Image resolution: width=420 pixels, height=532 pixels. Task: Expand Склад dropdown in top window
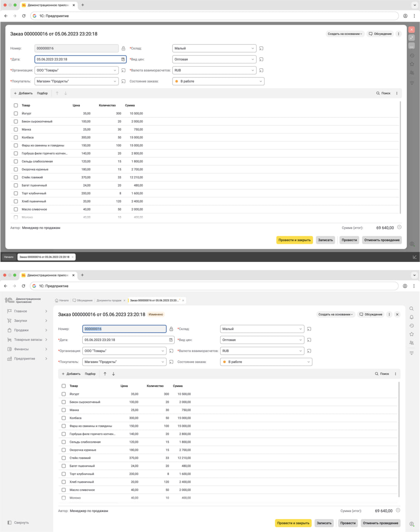[252, 48]
